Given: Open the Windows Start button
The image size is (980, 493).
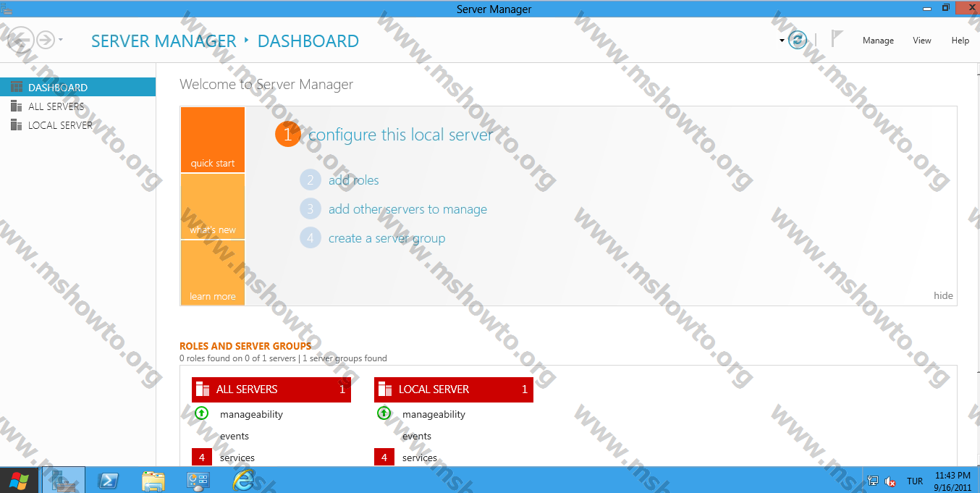Looking at the screenshot, I should (20, 480).
